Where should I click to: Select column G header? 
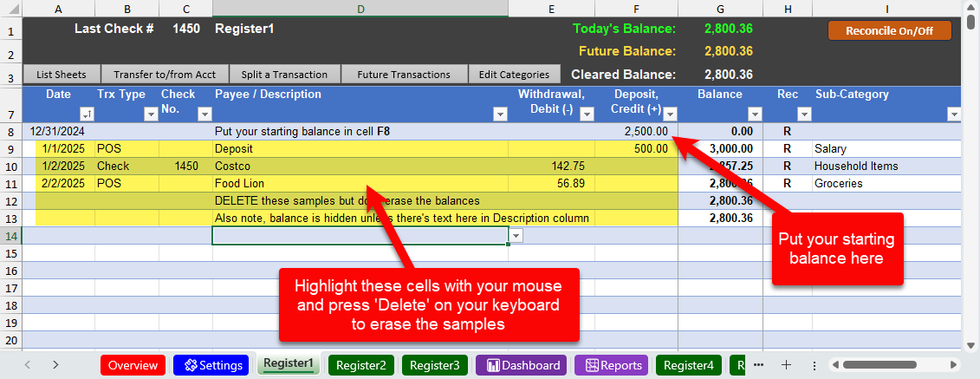[720, 8]
